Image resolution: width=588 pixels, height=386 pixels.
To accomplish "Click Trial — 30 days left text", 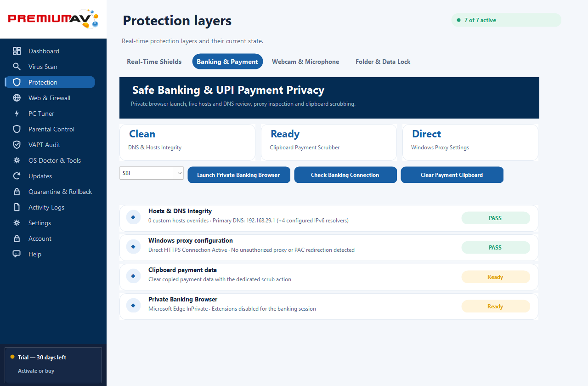I will [42, 358].
